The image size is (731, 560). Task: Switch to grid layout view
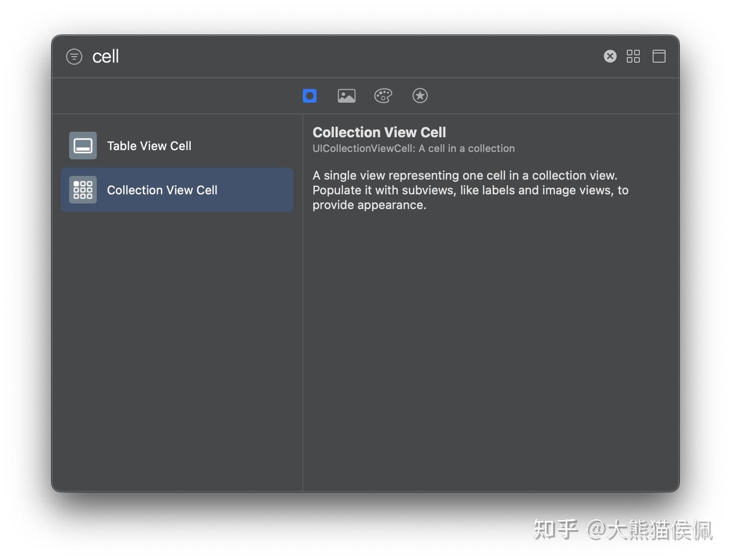click(x=633, y=56)
